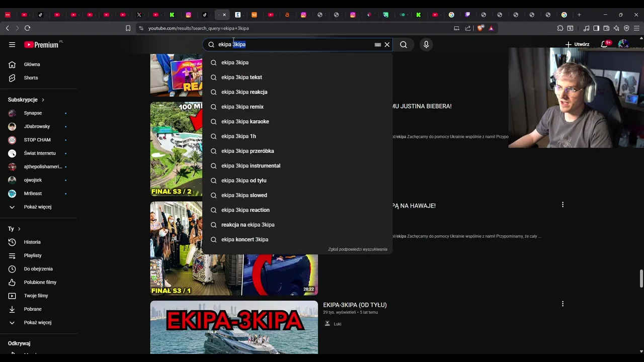Expand the Ty section chevron
Screen dimensions: 644x362
click(19, 229)
